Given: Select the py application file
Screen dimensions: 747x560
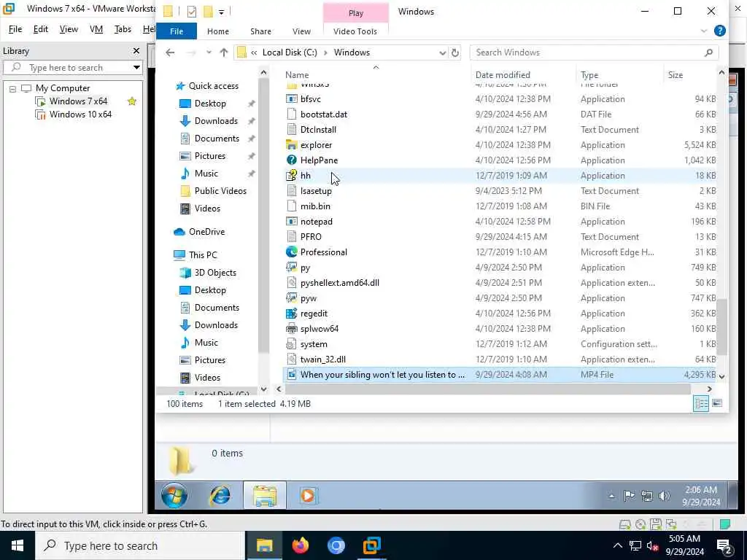Looking at the screenshot, I should [305, 267].
